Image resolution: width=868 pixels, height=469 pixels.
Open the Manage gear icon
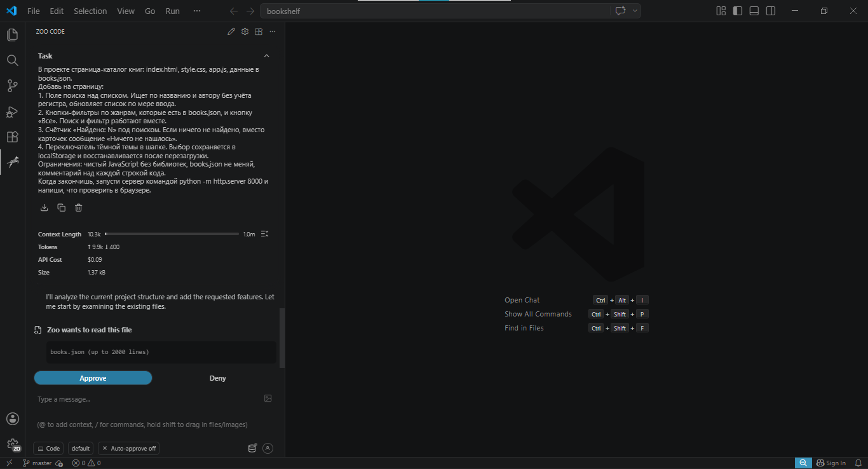pyautogui.click(x=12, y=444)
